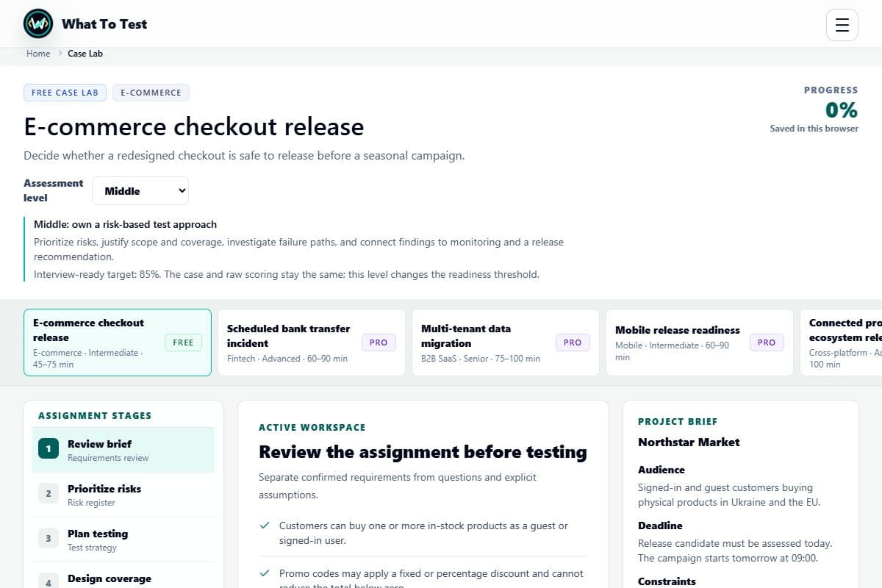882x588 pixels.
Task: Select Scheduled bank transfer incident case
Action: pyautogui.click(x=312, y=343)
